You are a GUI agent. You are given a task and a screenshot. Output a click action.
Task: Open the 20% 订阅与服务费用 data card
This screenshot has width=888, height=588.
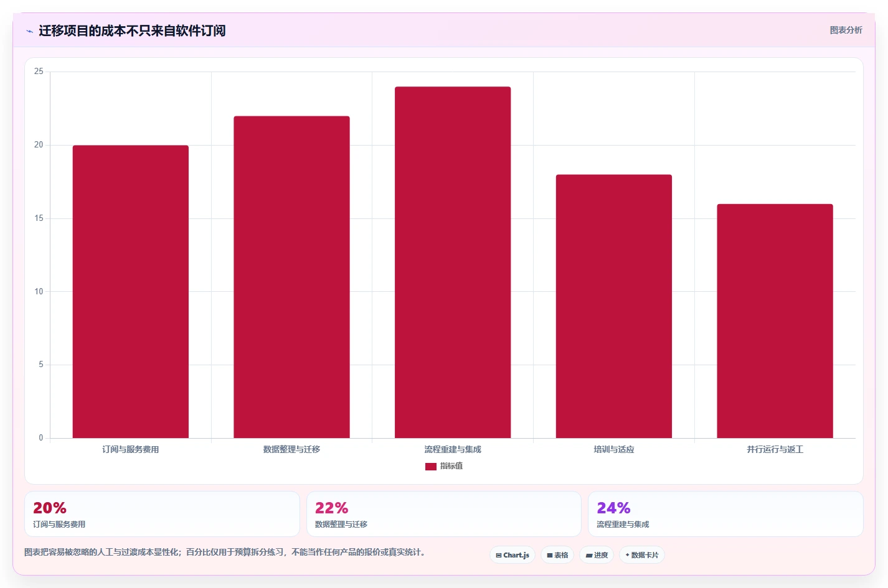[162, 514]
